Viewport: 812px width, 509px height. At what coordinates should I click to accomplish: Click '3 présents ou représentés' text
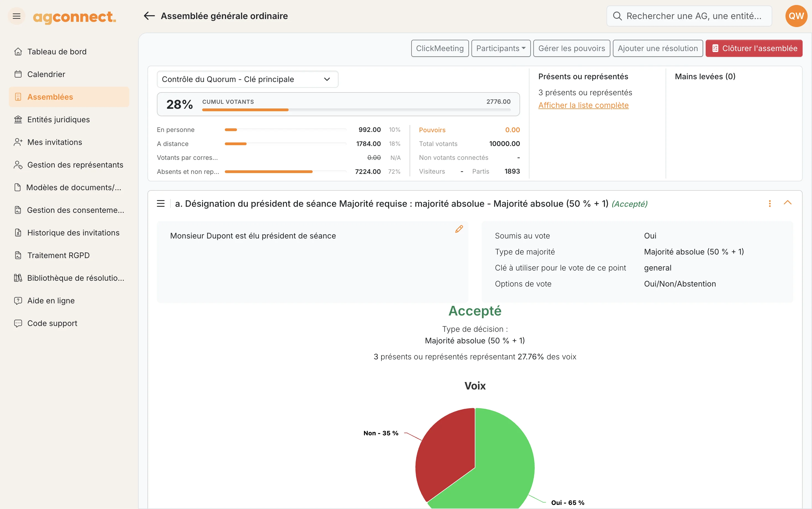(585, 92)
